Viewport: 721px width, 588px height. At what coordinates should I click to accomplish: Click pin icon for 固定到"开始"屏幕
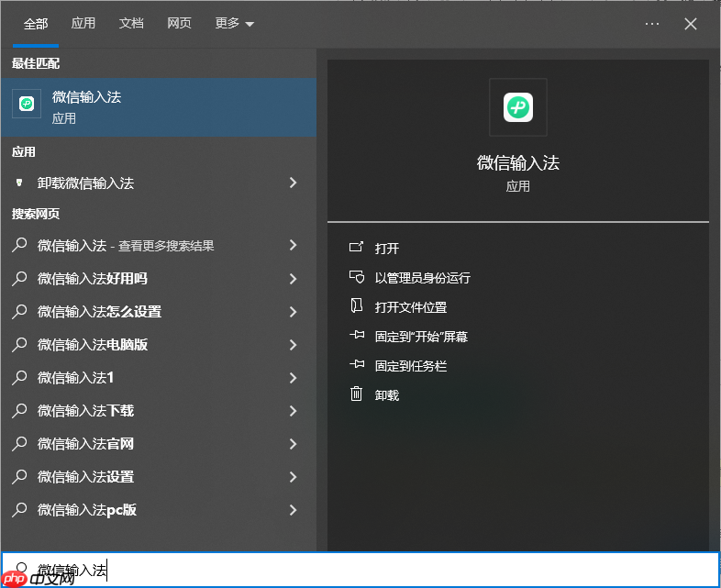coord(356,335)
